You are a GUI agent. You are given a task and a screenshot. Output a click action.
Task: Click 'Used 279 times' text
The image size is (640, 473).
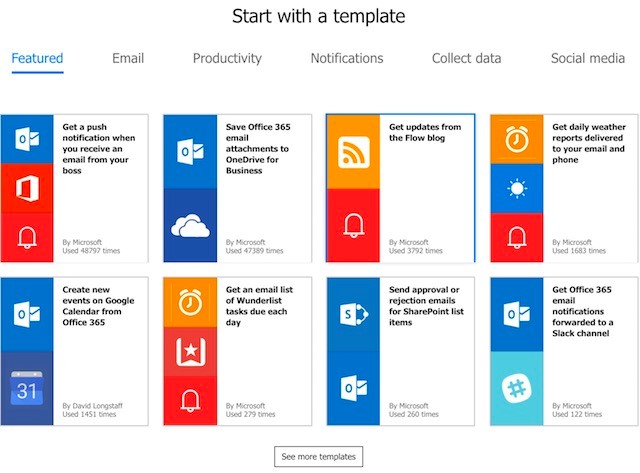[250, 414]
